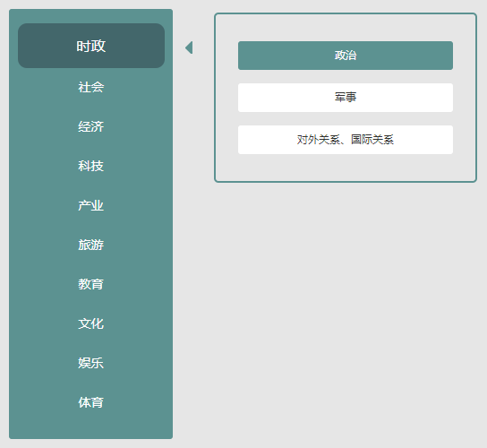This screenshot has width=487, height=448.
Task: Choose the 科技 category
Action: pyautogui.click(x=91, y=166)
